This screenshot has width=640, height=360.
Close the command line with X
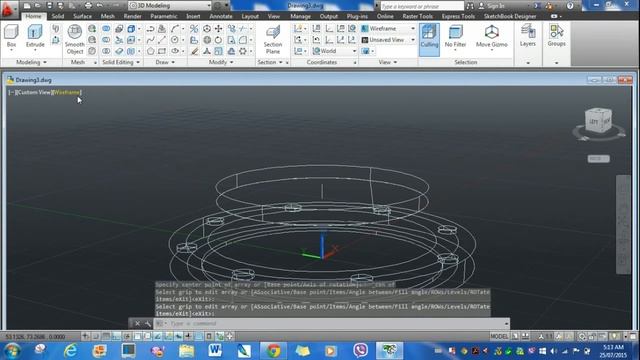pos(138,324)
